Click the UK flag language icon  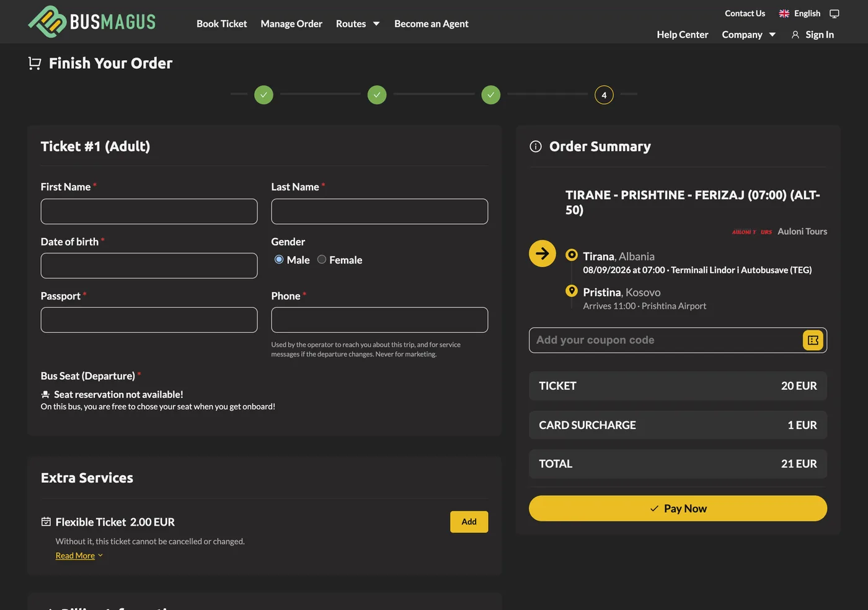(x=784, y=14)
